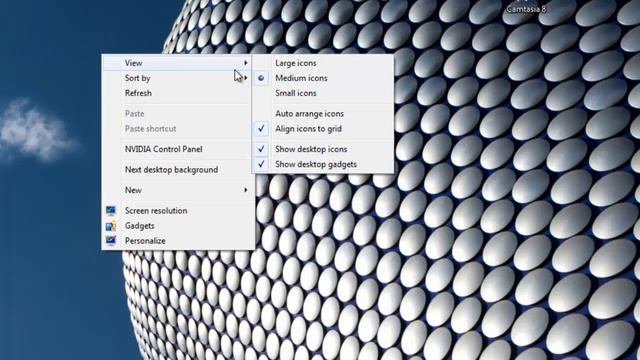Expand the arrow beside New
Viewport: 640px width, 360px height.
[x=246, y=190]
